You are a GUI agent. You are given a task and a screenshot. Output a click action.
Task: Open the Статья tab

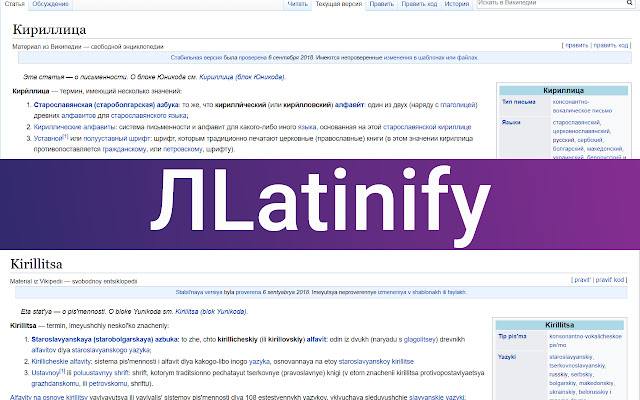[15, 4]
